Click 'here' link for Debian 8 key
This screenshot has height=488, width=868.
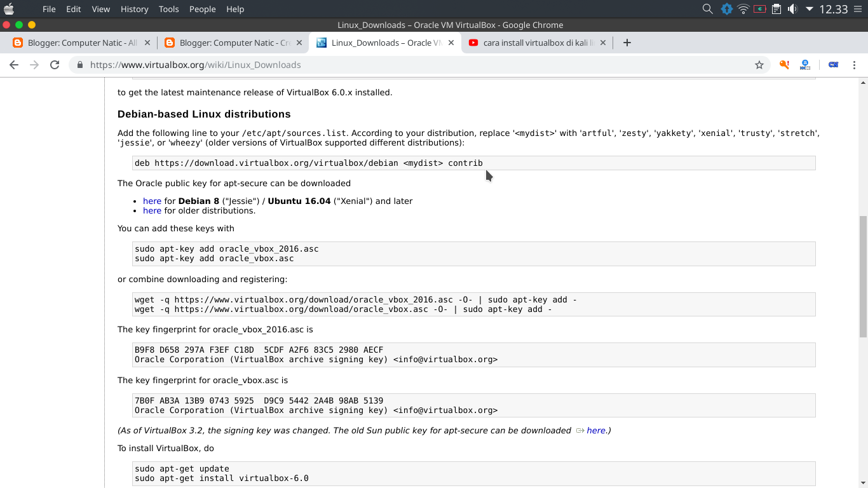click(152, 201)
